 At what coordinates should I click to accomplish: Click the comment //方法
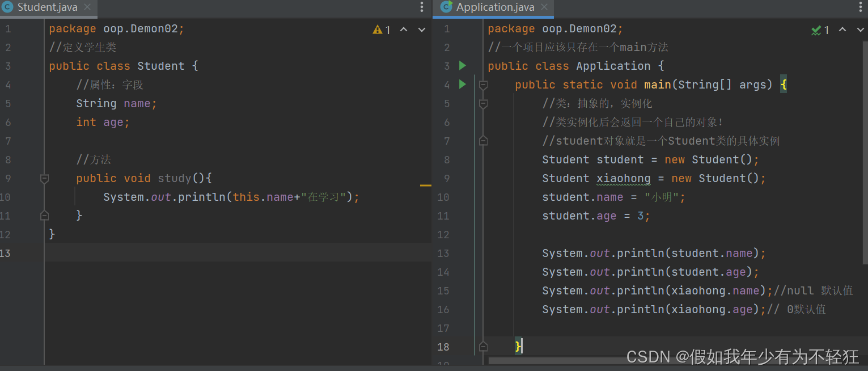tap(94, 159)
